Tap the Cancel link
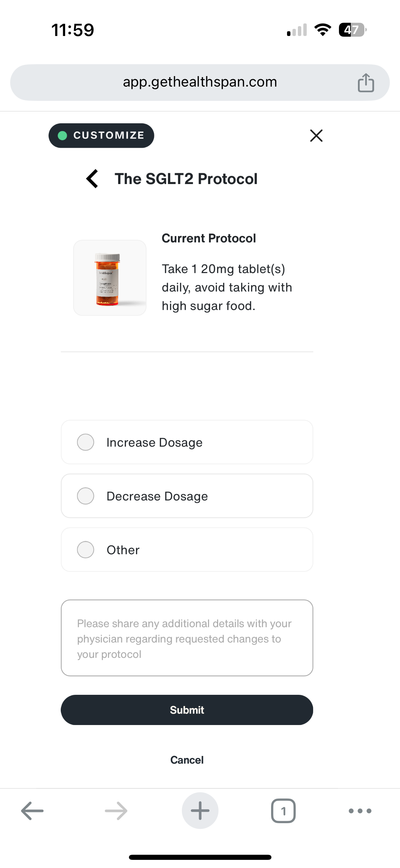Screen dimensions: 400x868 click(187, 760)
